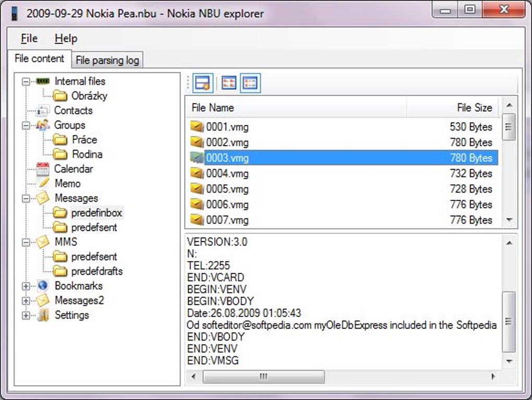Select file name 0001.vmg
The image size is (532, 400).
click(x=227, y=127)
